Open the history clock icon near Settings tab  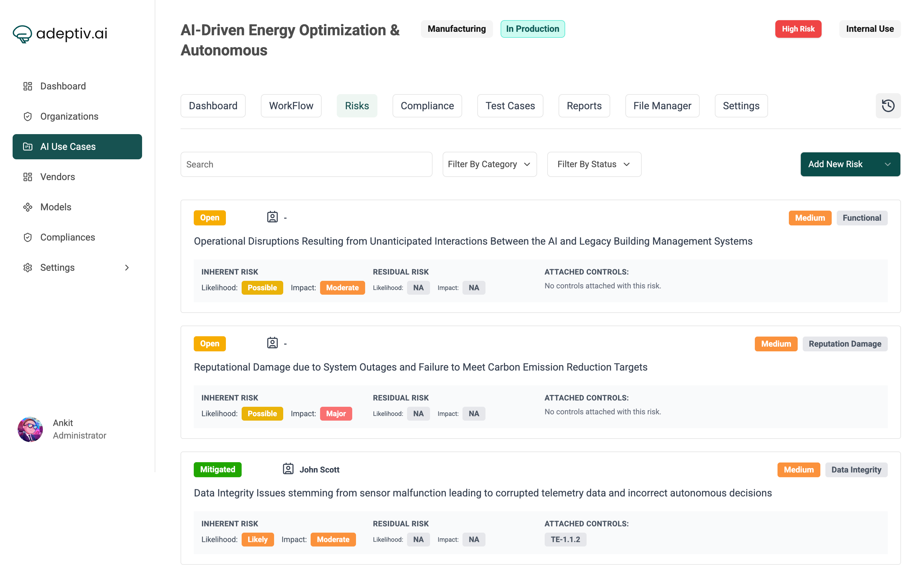point(888,106)
